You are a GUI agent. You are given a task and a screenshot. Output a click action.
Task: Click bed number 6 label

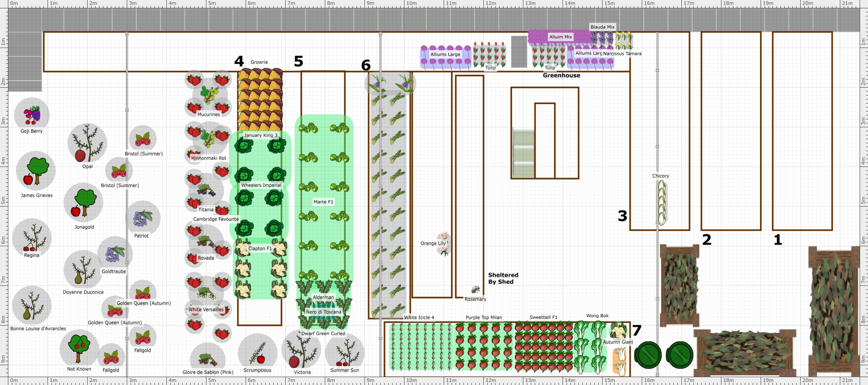(x=366, y=65)
